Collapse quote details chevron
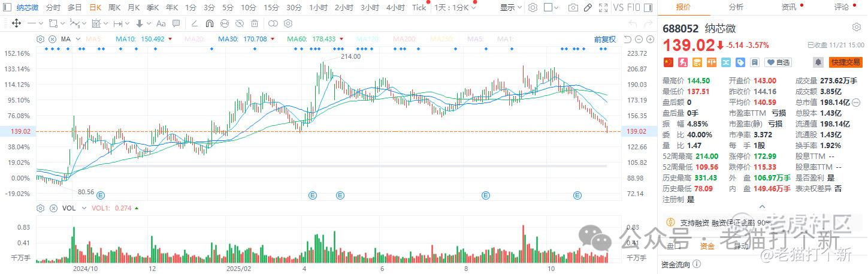This screenshot has width=868, height=274. (762, 207)
